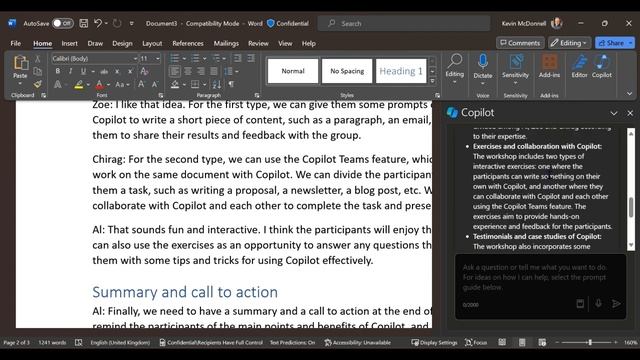This screenshot has height=360, width=640.
Task: Align paragraph text to the right
Action: [201, 71]
